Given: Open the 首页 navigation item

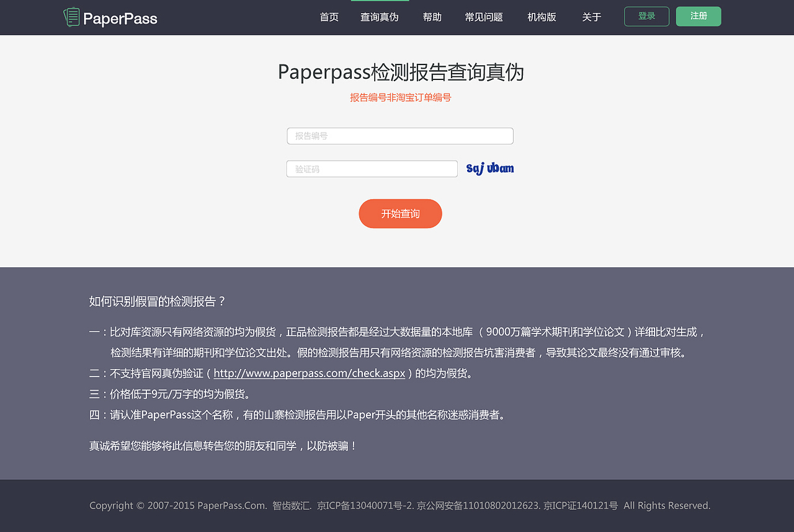Looking at the screenshot, I should pyautogui.click(x=329, y=17).
